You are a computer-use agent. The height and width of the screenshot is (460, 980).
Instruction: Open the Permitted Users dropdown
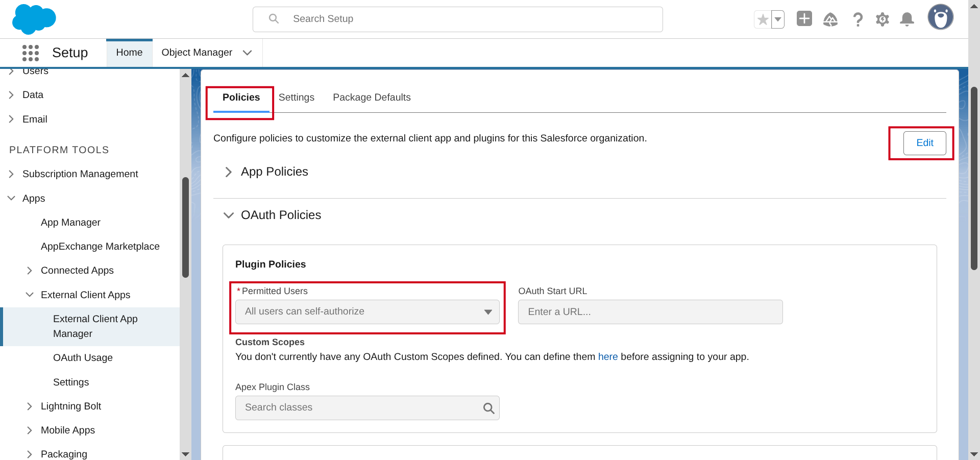(367, 312)
